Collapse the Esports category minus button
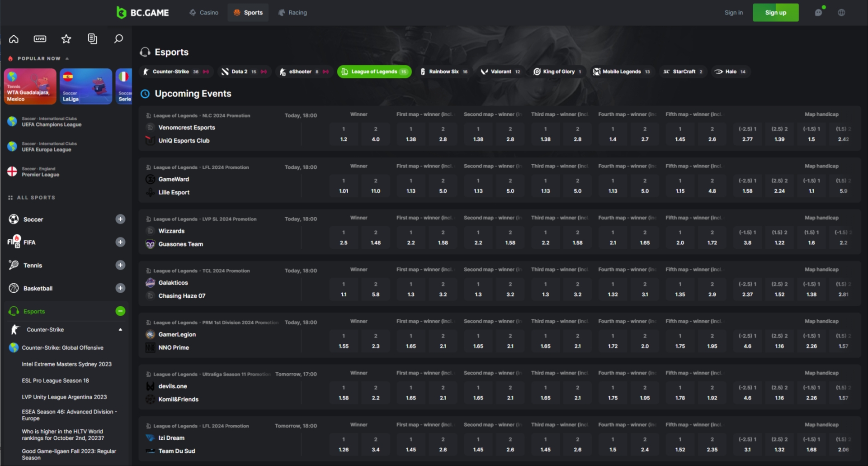This screenshot has height=466, width=868. 120,311
